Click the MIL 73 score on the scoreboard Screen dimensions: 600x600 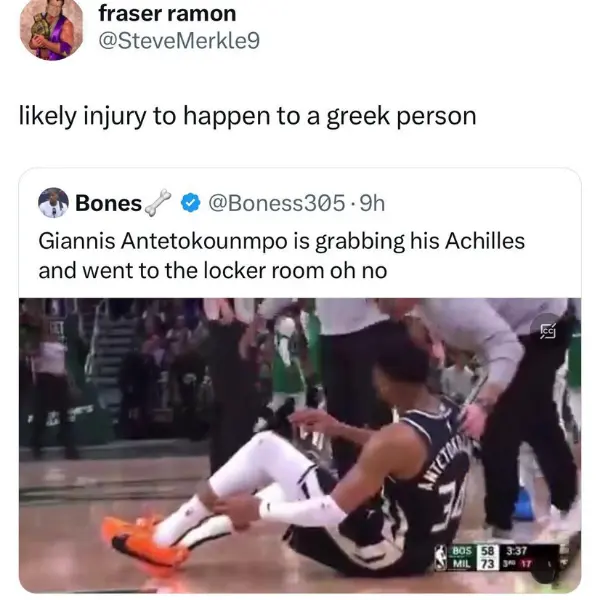[x=473, y=563]
